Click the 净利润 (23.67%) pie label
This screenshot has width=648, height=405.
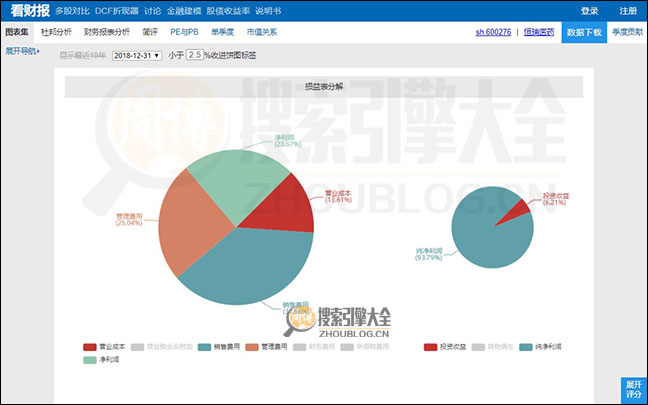tap(287, 141)
